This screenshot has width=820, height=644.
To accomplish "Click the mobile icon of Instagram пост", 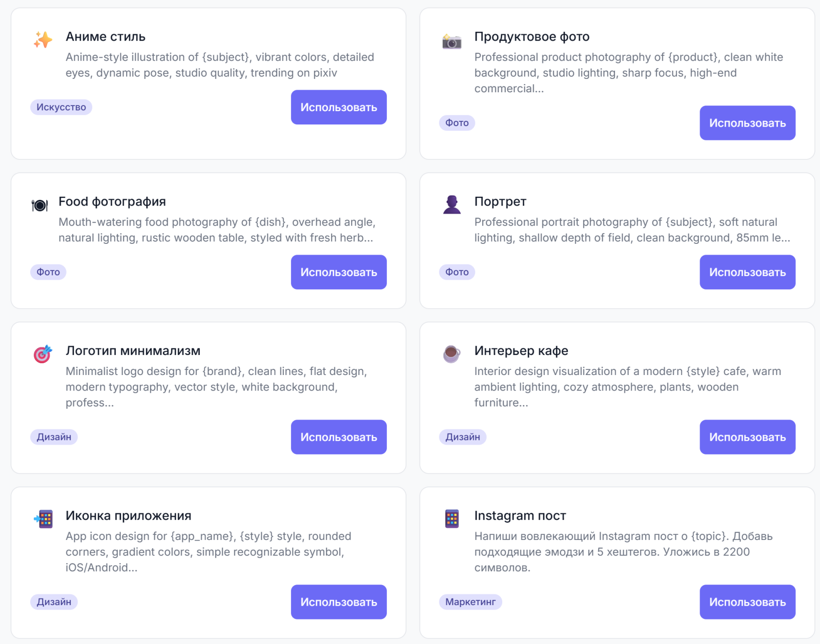I will point(452,519).
